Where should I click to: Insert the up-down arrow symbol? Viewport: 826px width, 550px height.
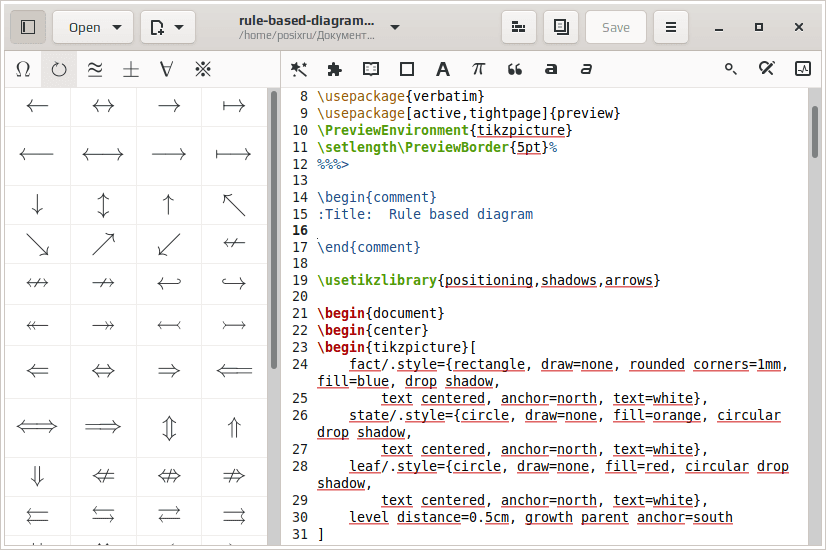click(103, 204)
